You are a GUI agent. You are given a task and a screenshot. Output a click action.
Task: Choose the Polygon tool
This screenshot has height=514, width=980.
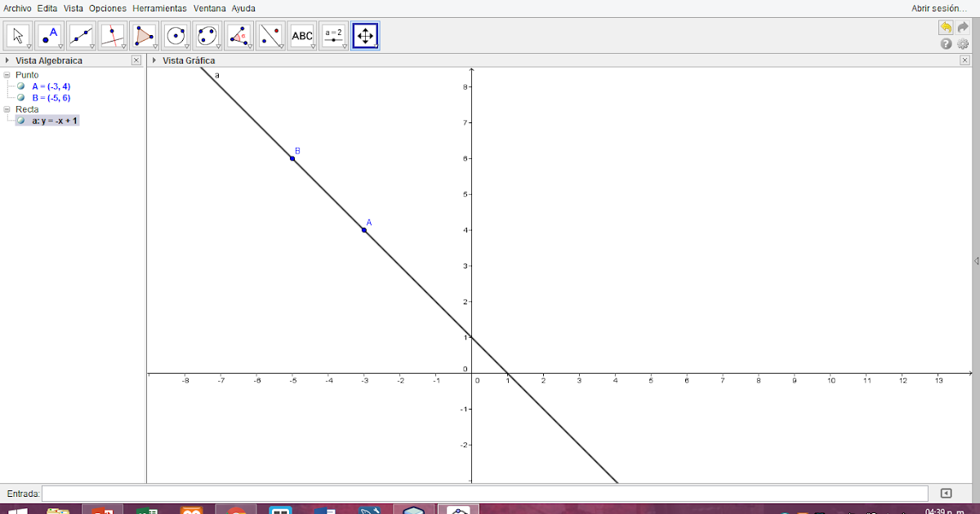click(x=143, y=33)
